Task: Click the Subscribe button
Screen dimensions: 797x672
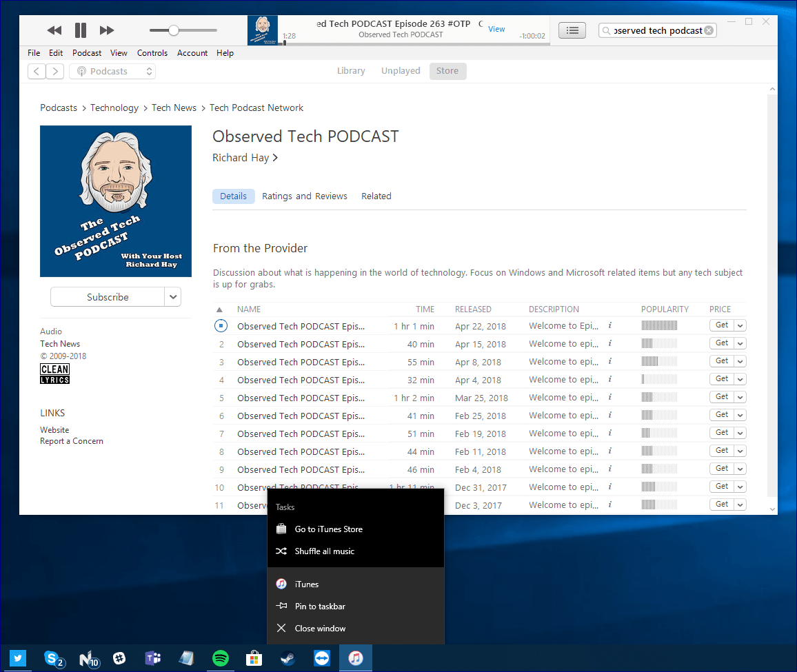Action: [108, 297]
